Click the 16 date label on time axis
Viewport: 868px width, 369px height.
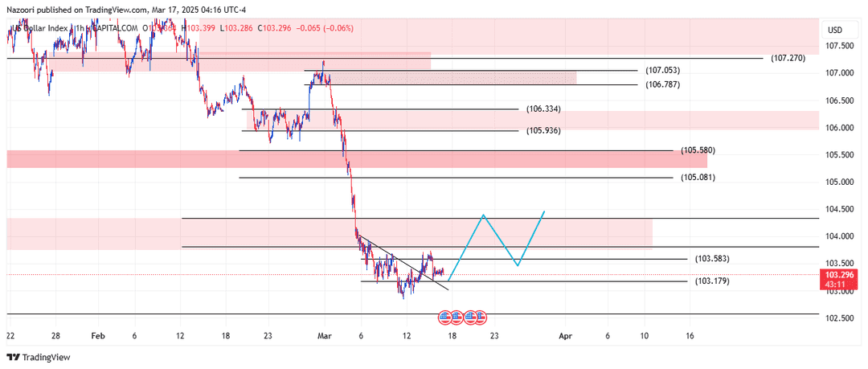(x=690, y=336)
